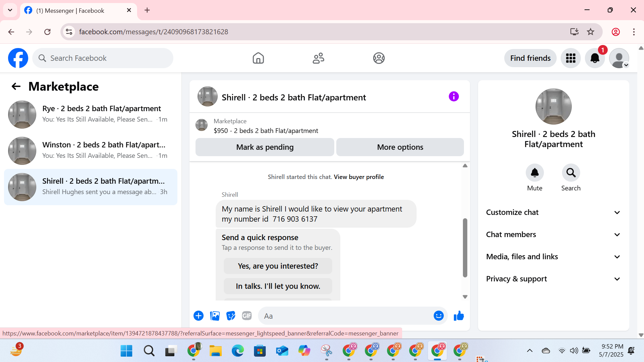Send a thumbs-up like
The width and height of the screenshot is (644, 362).
click(x=459, y=316)
